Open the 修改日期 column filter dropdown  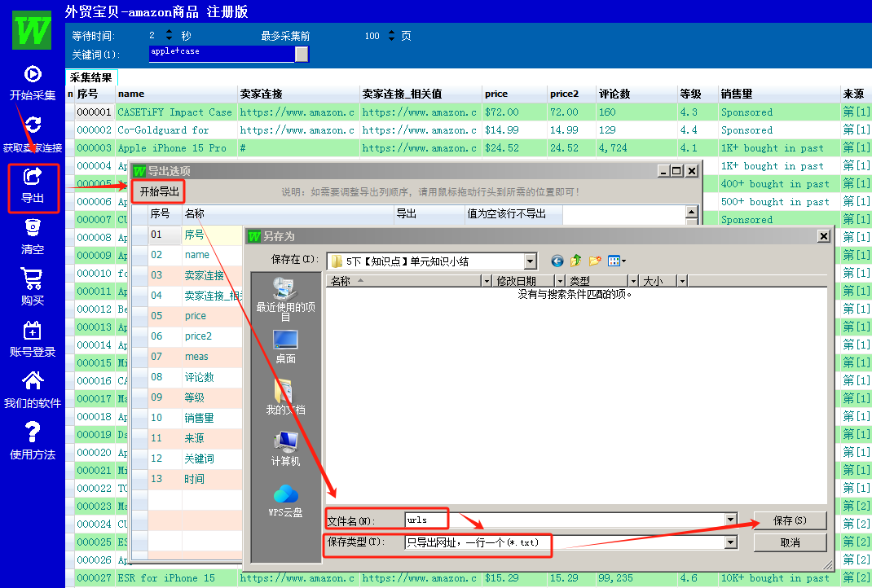[x=560, y=281]
